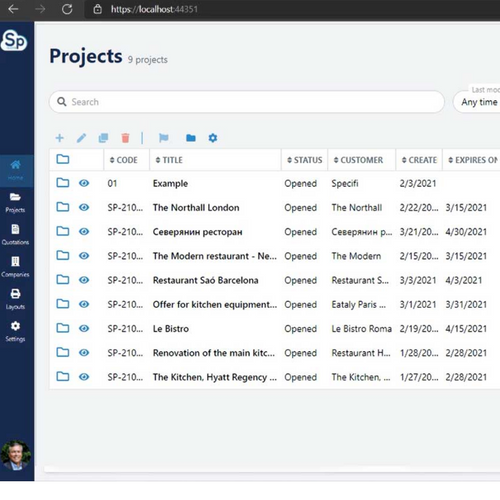Screen dimensions: 500x500
Task: Sort table by the STATUS column
Action: pyautogui.click(x=305, y=160)
